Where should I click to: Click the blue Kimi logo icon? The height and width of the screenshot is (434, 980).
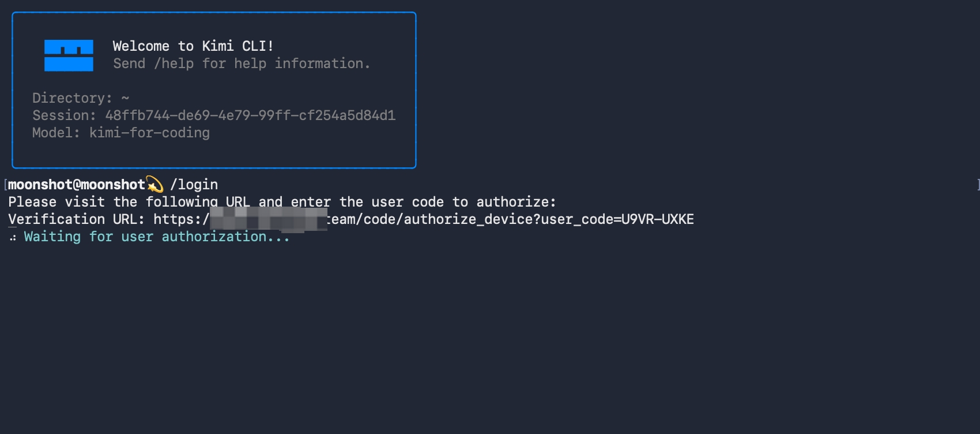[x=69, y=55]
